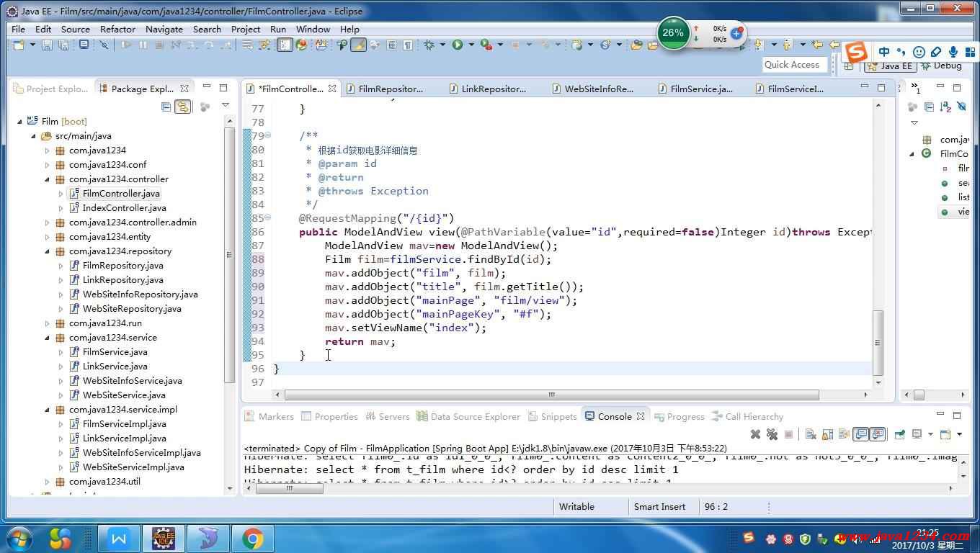
Task: Click the Clear Console icon
Action: pos(811,434)
